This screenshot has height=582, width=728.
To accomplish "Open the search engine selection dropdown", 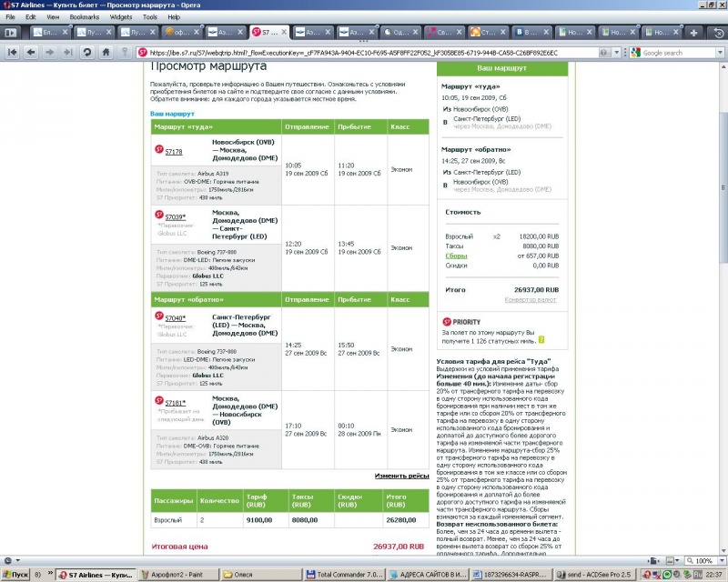I will click(720, 53).
